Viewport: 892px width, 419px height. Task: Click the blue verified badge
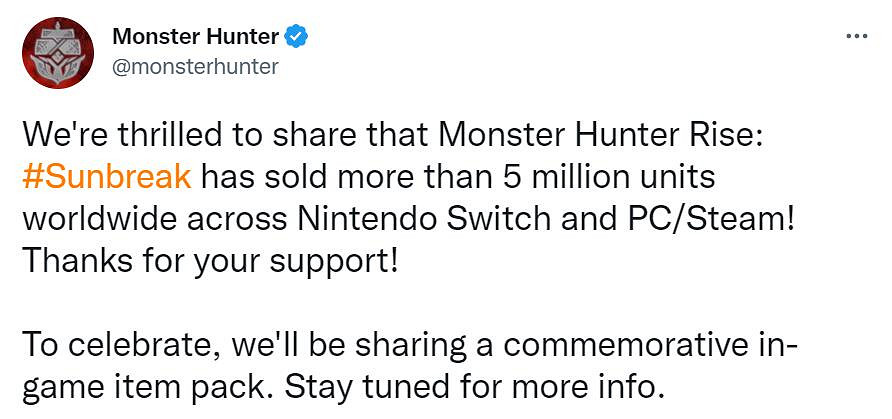[297, 38]
